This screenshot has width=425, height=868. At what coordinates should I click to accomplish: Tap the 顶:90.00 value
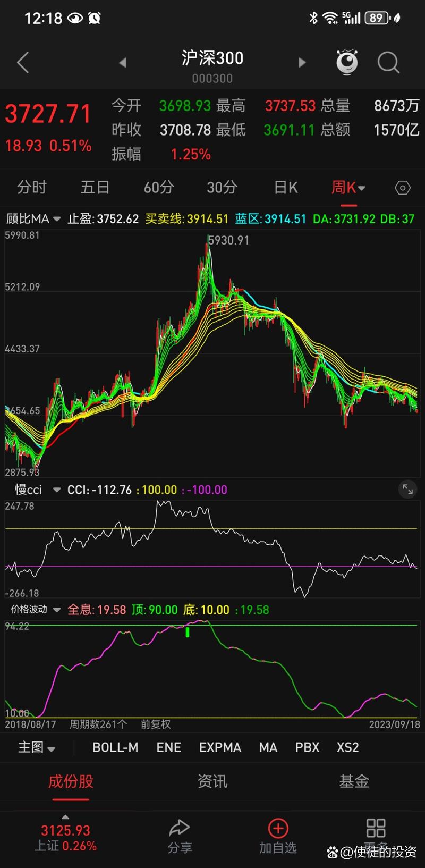(155, 610)
